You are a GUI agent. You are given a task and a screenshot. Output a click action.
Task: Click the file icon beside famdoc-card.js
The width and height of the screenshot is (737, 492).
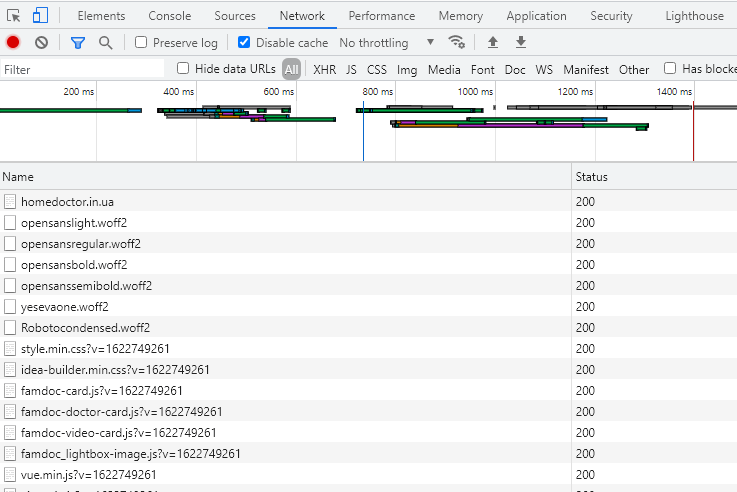pos(10,390)
